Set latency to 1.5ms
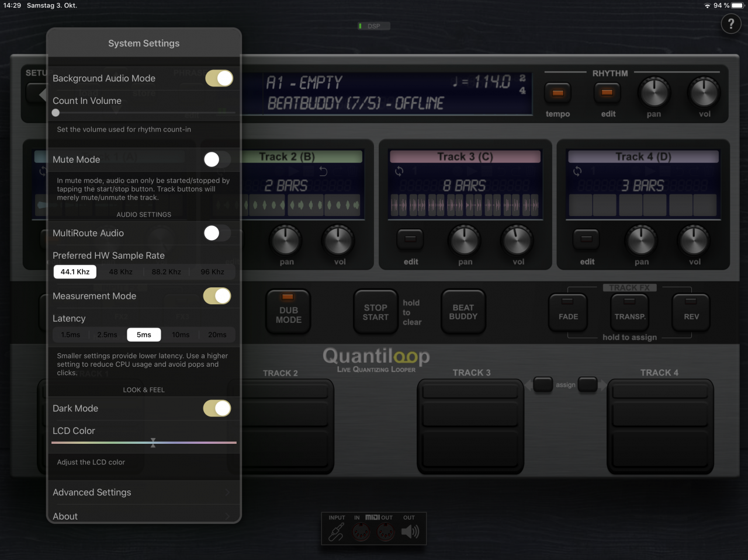The height and width of the screenshot is (560, 748). click(71, 335)
